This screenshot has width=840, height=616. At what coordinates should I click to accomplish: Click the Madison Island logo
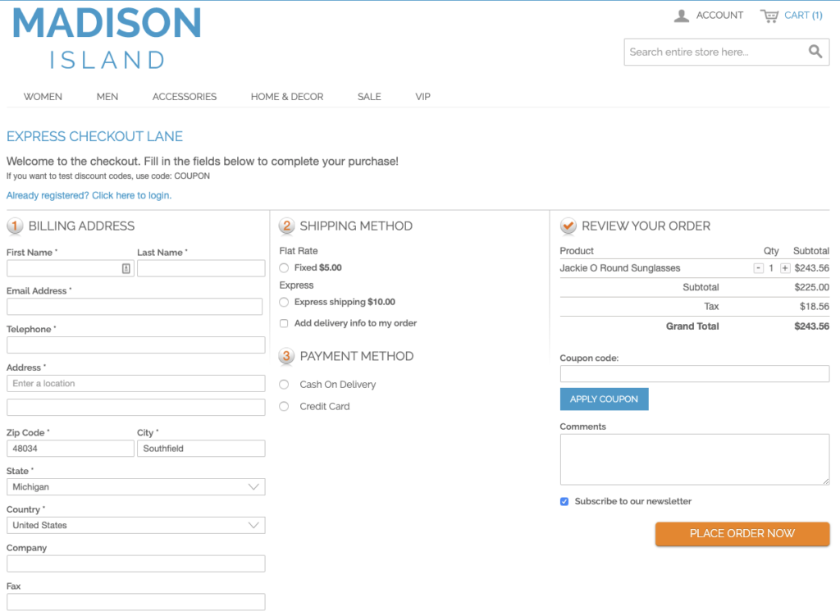pos(106,37)
